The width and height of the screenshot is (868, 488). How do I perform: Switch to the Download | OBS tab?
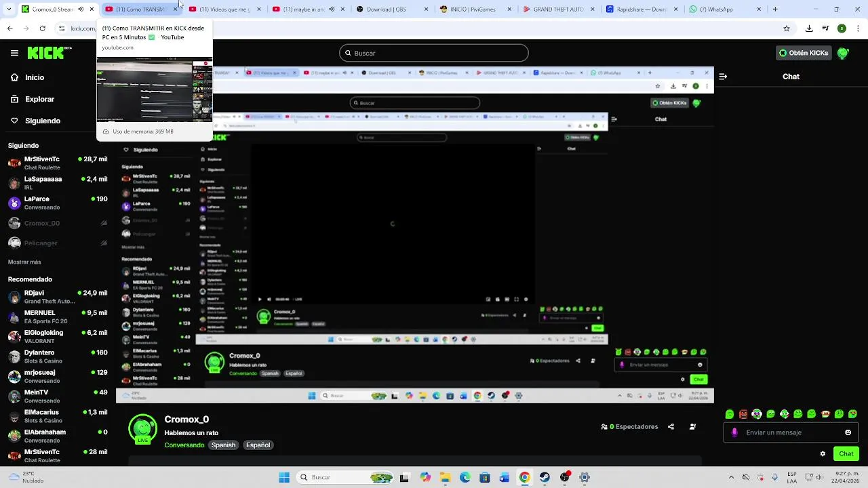393,9
